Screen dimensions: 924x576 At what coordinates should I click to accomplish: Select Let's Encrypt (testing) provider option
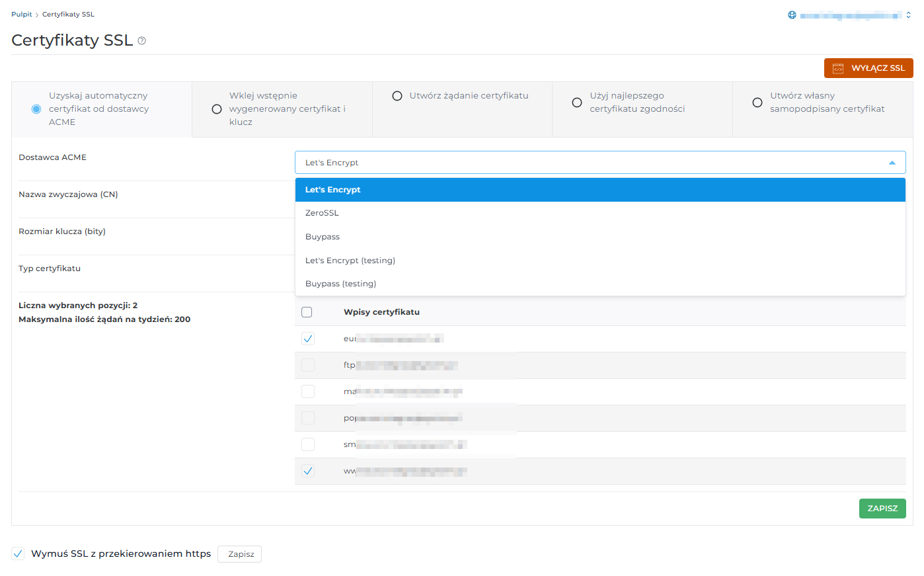350,260
